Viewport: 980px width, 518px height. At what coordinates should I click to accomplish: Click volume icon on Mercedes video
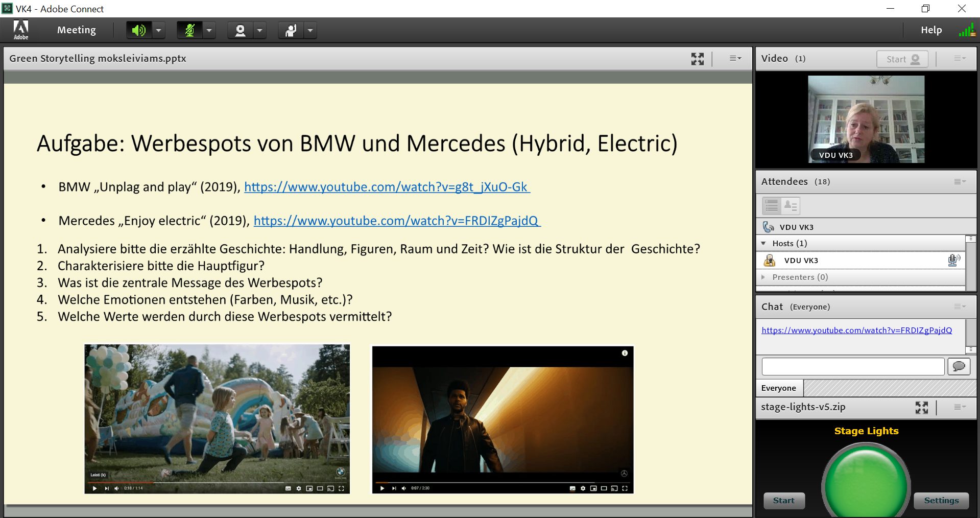[x=404, y=488]
